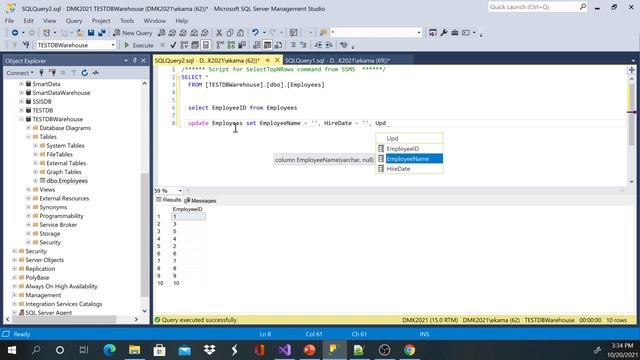Click the Connect plug icon in Object Explorer
Image resolution: width=640 pixels, height=360 pixels.
point(41,73)
